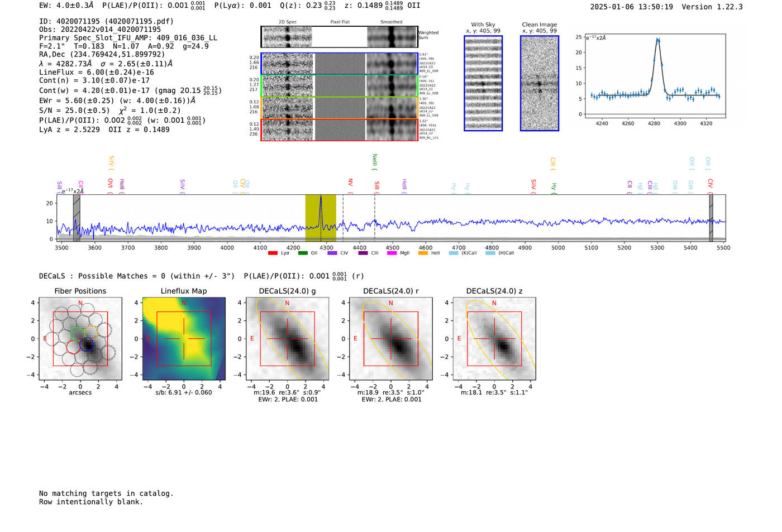Click the purple CIV legend swatch
Image resolution: width=782 pixels, height=532 pixels.
coord(332,253)
